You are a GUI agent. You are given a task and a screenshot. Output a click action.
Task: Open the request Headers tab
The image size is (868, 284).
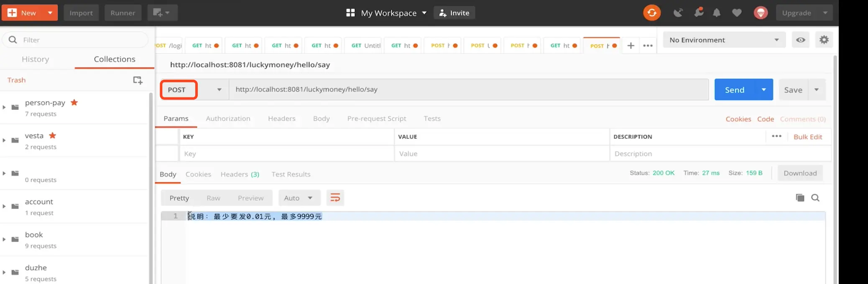coord(282,119)
